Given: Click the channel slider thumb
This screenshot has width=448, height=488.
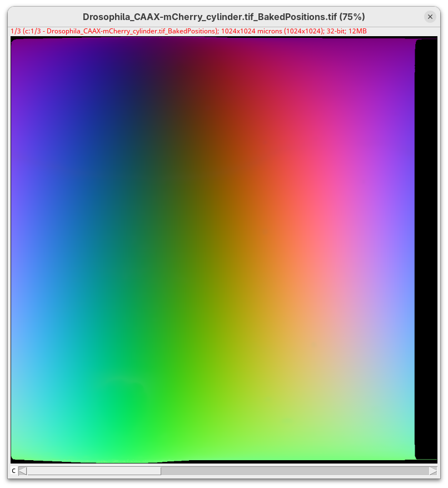Looking at the screenshot, I should click(93, 471).
